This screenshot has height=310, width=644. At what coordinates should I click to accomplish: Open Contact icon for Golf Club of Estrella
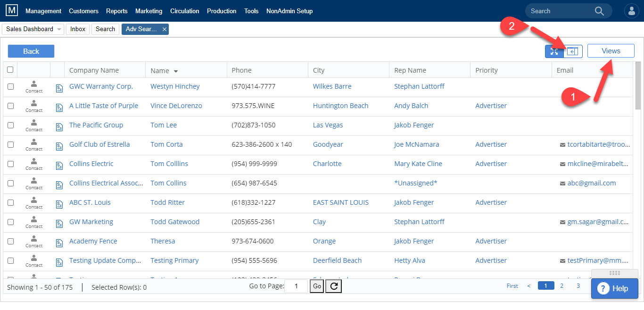point(34,145)
